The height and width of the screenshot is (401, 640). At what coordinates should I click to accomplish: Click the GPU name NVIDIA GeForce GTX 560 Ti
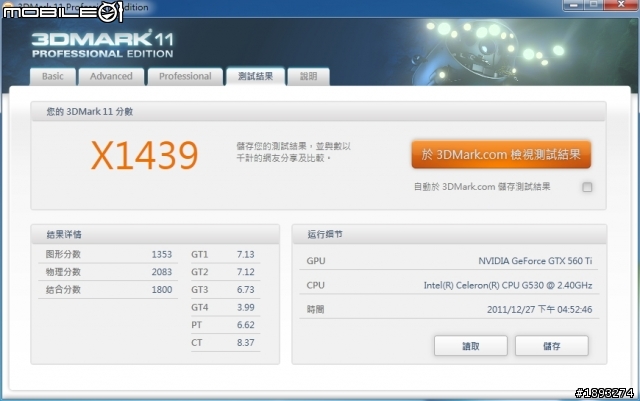tap(535, 261)
